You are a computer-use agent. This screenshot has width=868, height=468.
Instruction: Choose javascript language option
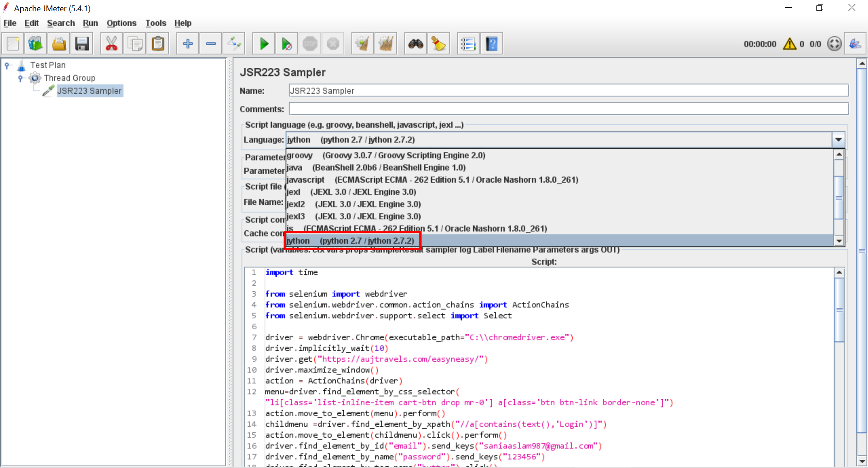(560, 180)
